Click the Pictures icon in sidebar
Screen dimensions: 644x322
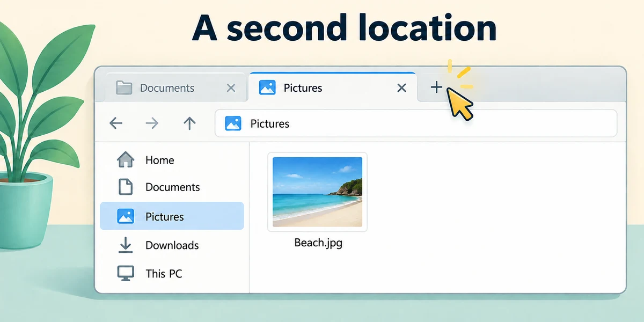pos(126,216)
